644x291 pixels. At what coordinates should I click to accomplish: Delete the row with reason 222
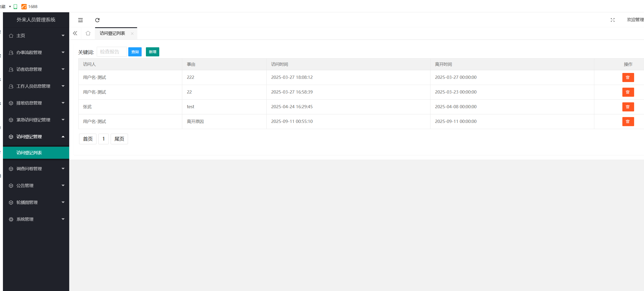click(x=628, y=77)
